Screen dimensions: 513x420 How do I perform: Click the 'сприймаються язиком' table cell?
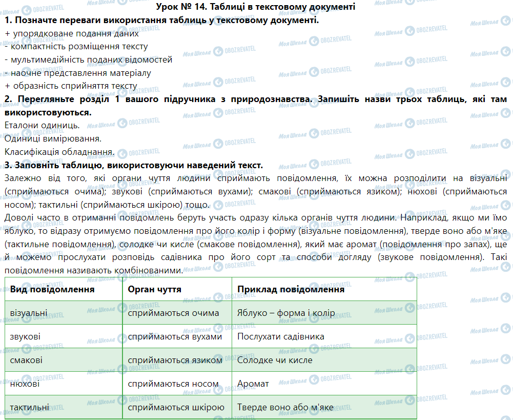175,360
